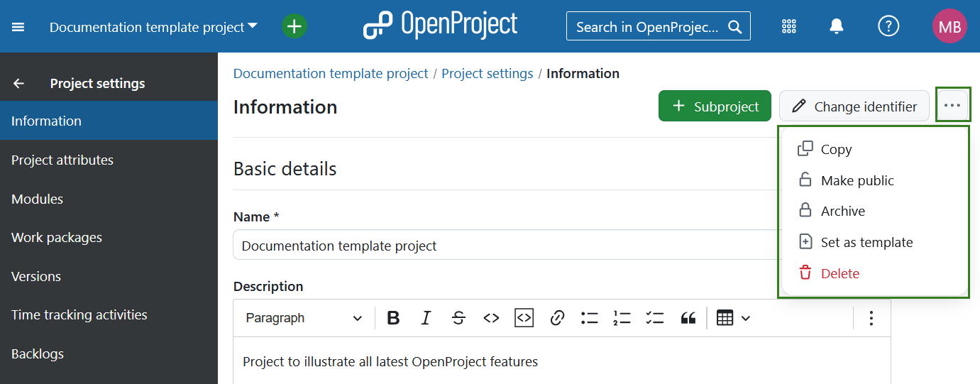The height and width of the screenshot is (384, 980).
Task: Click the search magnifier icon
Action: pos(735,27)
